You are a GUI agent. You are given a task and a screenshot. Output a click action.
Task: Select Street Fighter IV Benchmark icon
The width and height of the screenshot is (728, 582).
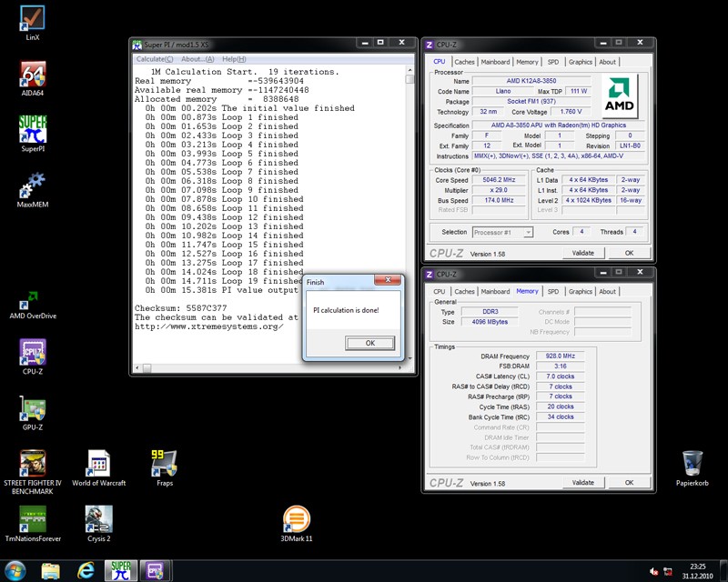pyautogui.click(x=33, y=472)
